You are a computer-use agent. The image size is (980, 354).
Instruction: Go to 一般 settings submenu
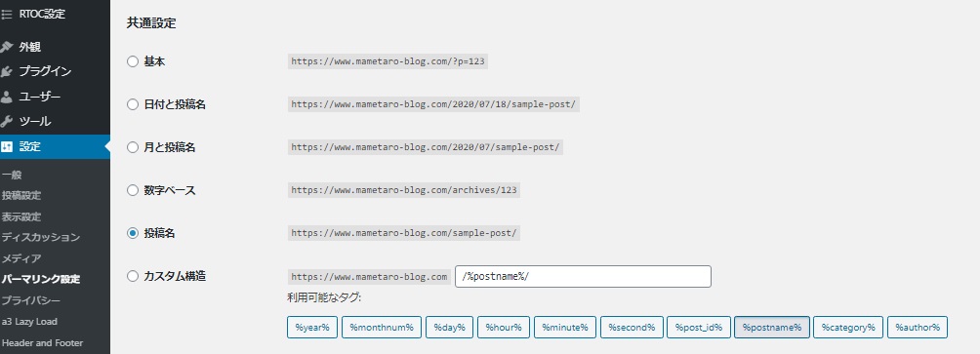(x=12, y=175)
